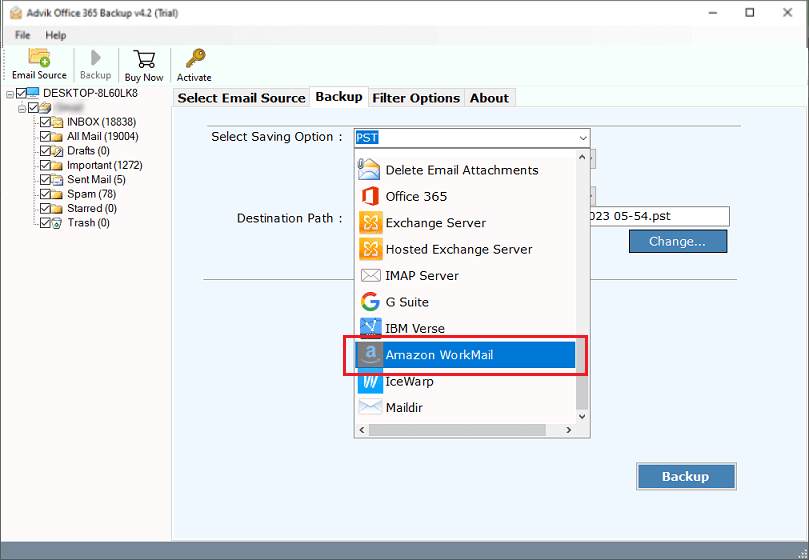This screenshot has width=809, height=560.
Task: Select the All Mail (19004) folder row
Action: pyautogui.click(x=103, y=136)
